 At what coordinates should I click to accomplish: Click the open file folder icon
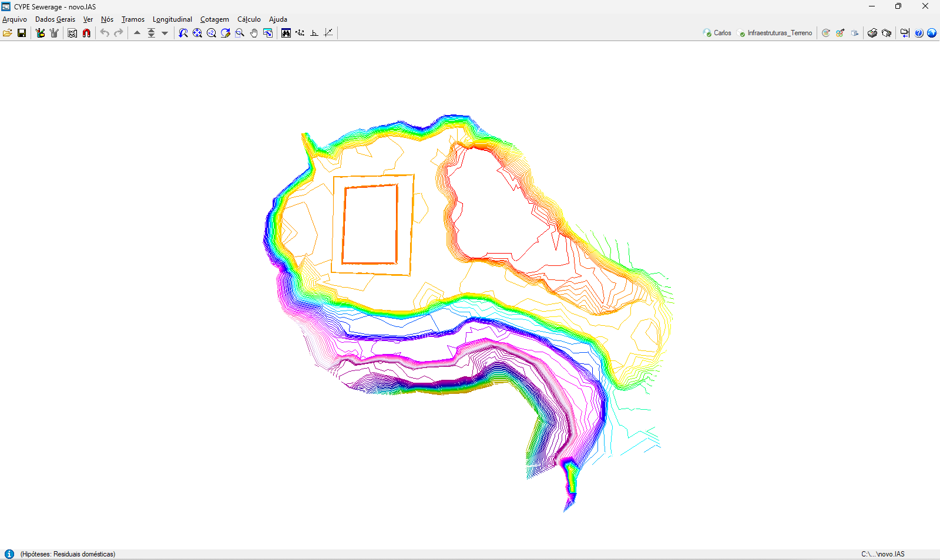point(7,33)
